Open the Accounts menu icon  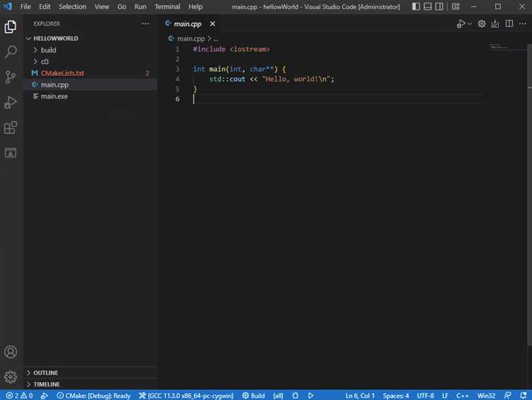click(x=11, y=352)
